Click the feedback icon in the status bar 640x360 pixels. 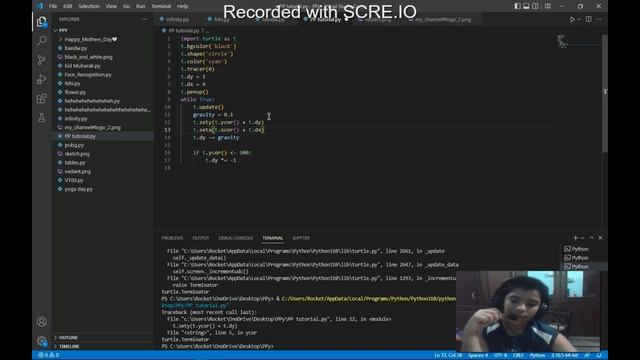[x=587, y=355]
